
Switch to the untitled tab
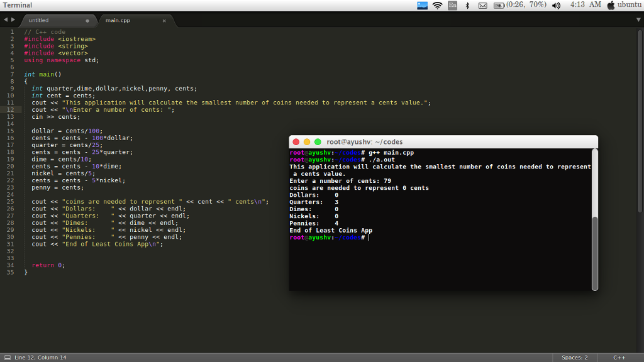(x=58, y=21)
